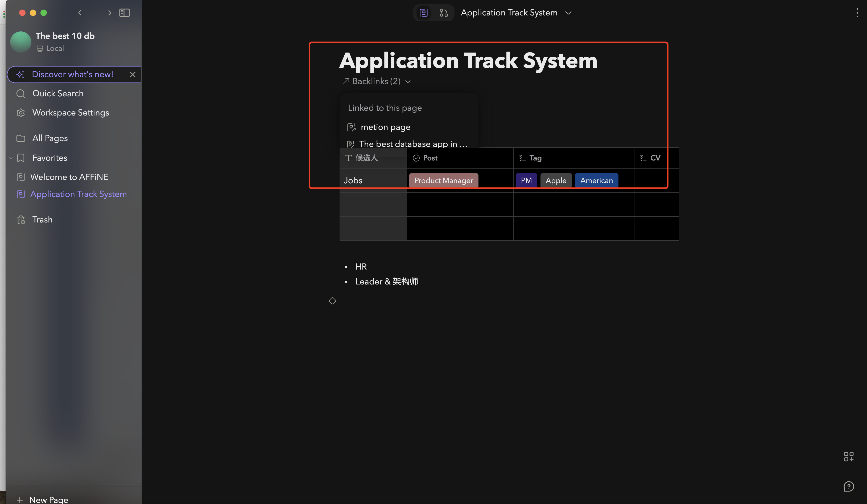
Task: Open the metion page backlink
Action: click(x=385, y=127)
